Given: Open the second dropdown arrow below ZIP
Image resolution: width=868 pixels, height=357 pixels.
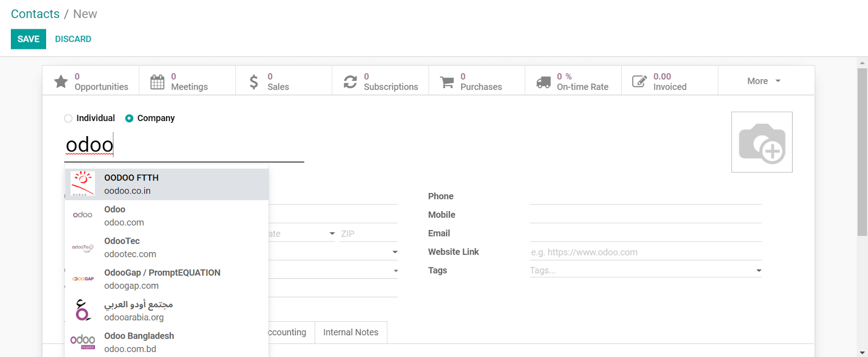Looking at the screenshot, I should (395, 271).
